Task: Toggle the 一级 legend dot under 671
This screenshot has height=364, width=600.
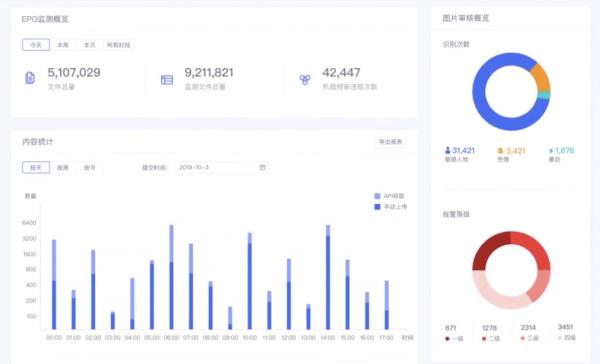Action: pos(447,338)
